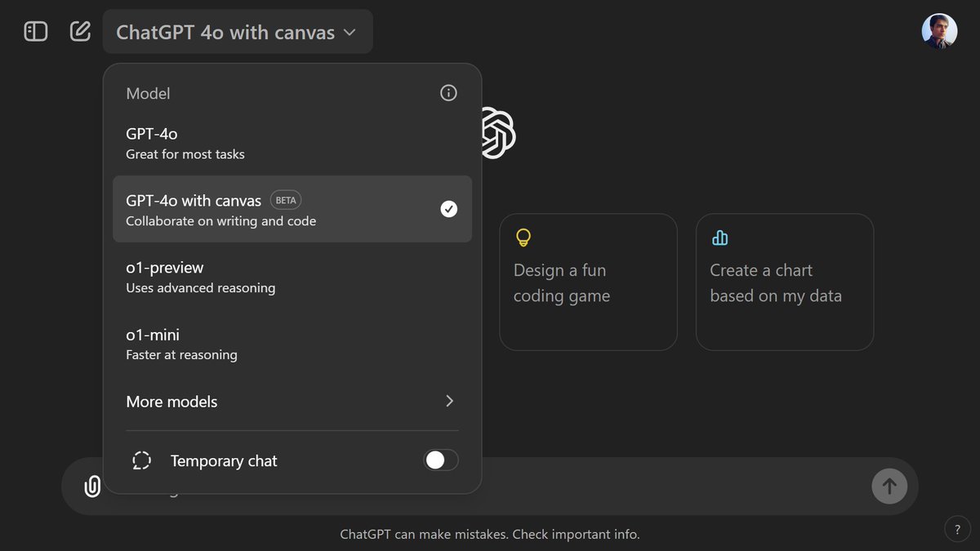Toggle the sidebar panel icon
The width and height of the screenshot is (980, 551).
coord(36,32)
